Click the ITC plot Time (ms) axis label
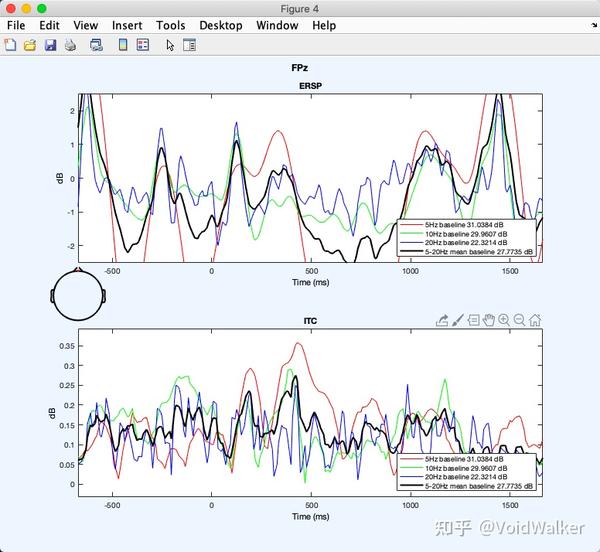The height and width of the screenshot is (552, 600). pyautogui.click(x=311, y=516)
